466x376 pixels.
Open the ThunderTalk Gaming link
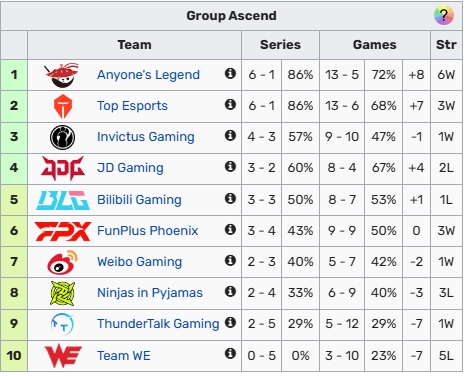[158, 324]
